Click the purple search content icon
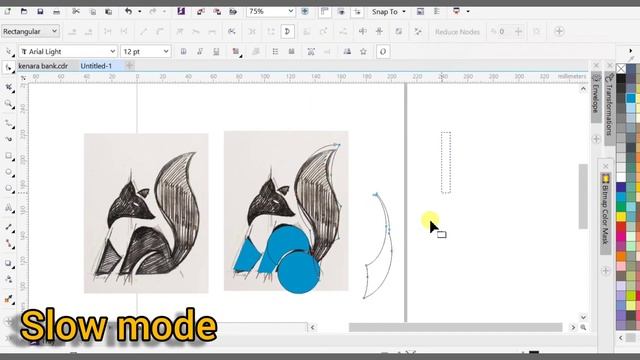Screen dimensions: 640x360 click(181, 11)
